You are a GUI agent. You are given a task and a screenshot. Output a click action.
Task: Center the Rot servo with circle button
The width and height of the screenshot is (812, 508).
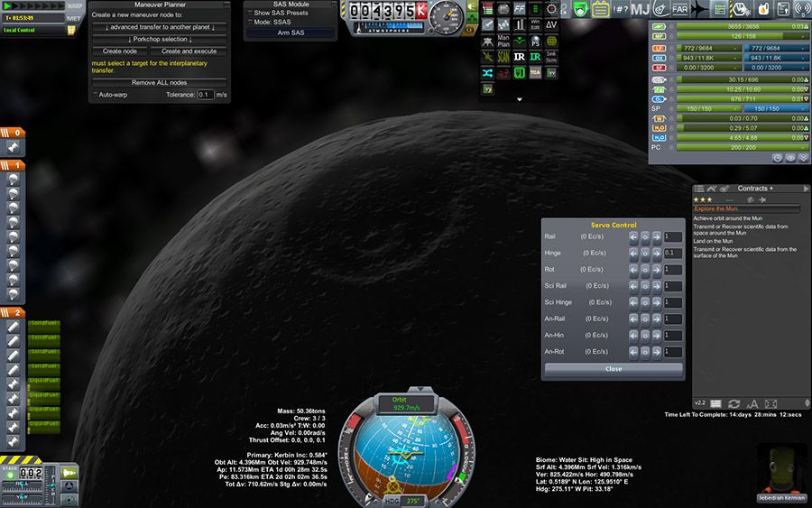pos(645,270)
